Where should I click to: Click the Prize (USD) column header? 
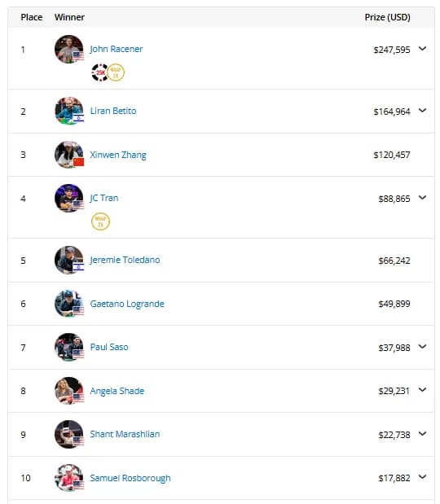pyautogui.click(x=387, y=17)
